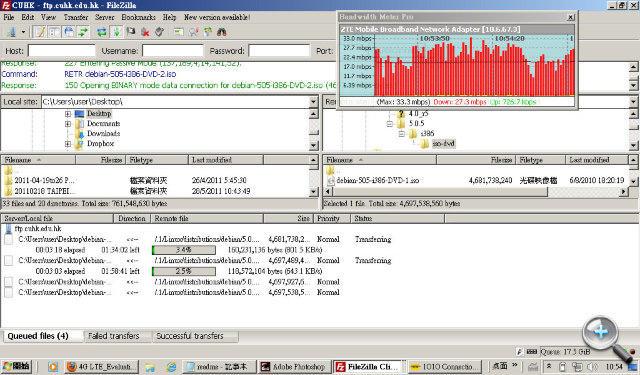Sort queue by Status column

pos(397,218)
